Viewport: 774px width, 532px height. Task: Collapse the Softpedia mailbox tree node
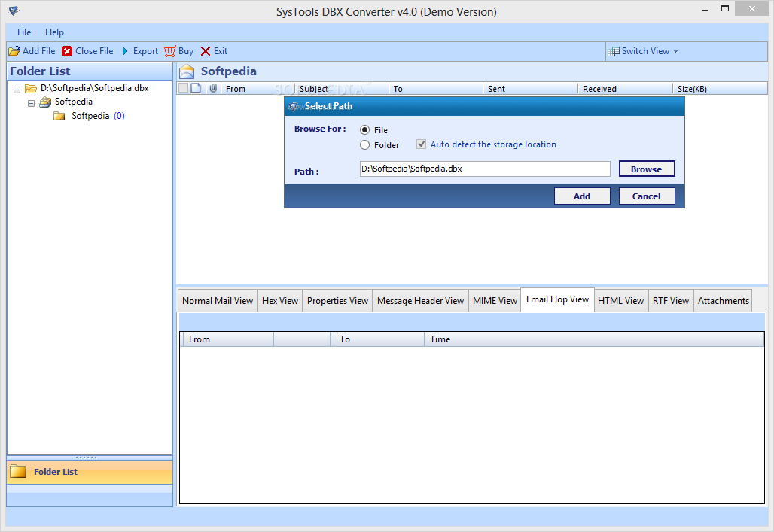(x=31, y=103)
